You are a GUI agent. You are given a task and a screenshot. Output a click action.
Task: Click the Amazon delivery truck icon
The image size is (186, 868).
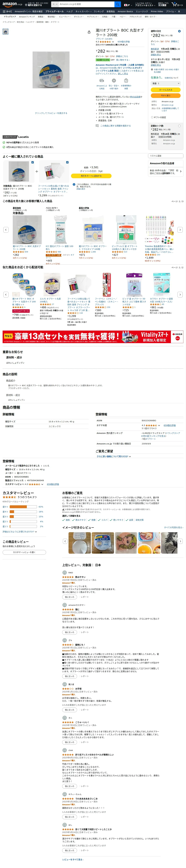tap(102, 81)
